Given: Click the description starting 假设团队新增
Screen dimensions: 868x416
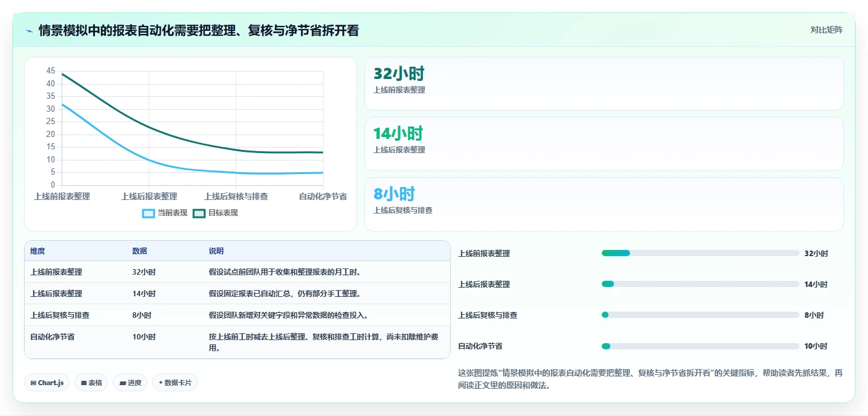Looking at the screenshot, I should (289, 315).
